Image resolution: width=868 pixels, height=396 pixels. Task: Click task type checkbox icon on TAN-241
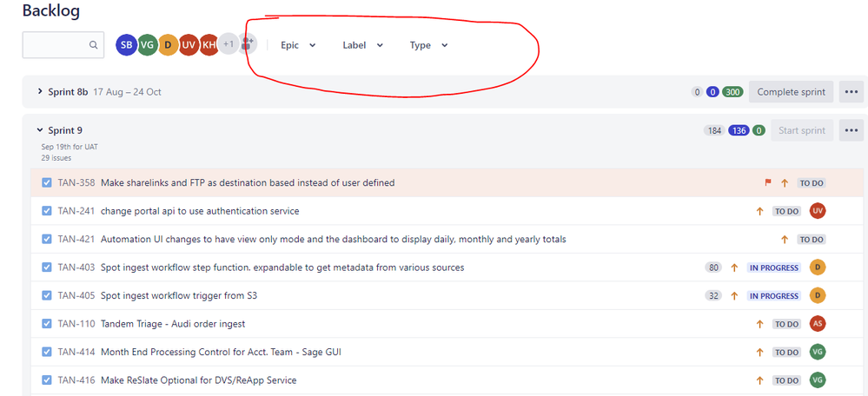[x=47, y=211]
